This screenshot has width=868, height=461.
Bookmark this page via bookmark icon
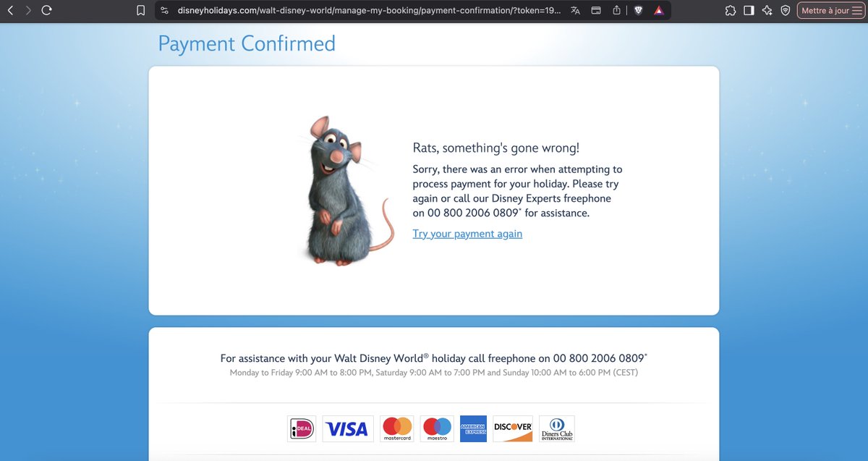(141, 11)
